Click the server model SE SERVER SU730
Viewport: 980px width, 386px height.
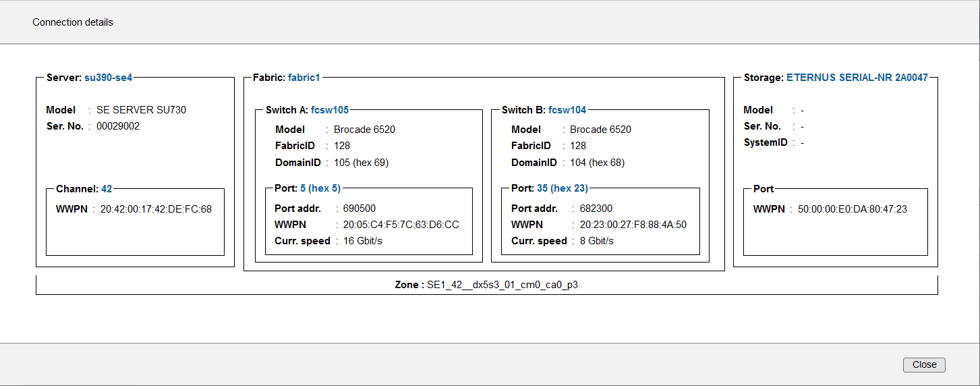(141, 110)
